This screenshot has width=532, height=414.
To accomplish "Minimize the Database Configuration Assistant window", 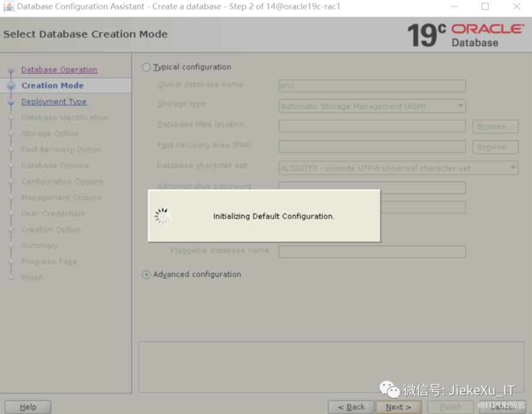I will tap(454, 7).
